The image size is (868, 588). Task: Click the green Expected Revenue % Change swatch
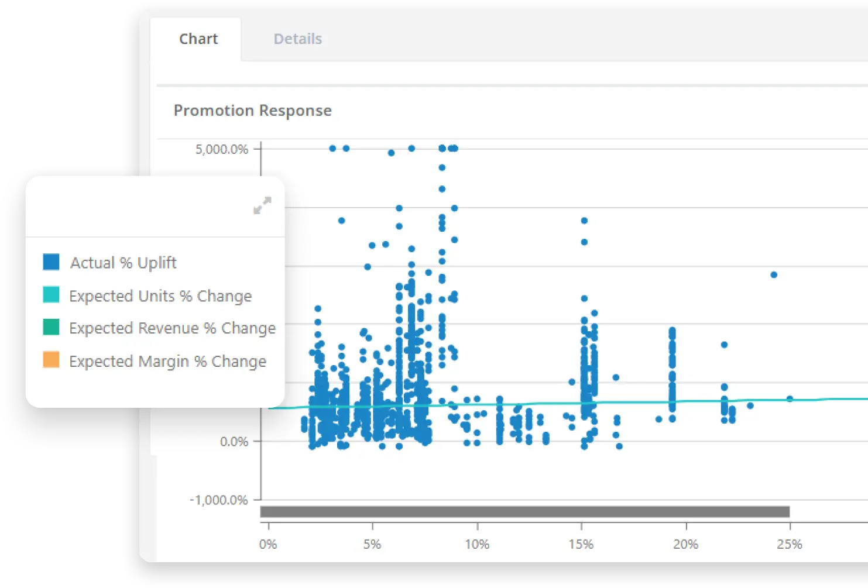(52, 327)
